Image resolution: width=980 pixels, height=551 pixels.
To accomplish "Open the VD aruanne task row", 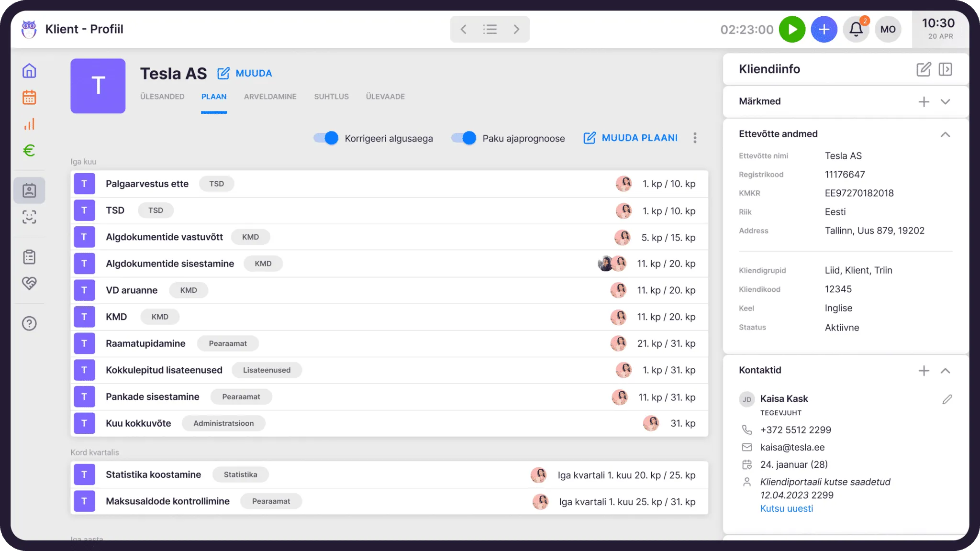I will point(390,290).
